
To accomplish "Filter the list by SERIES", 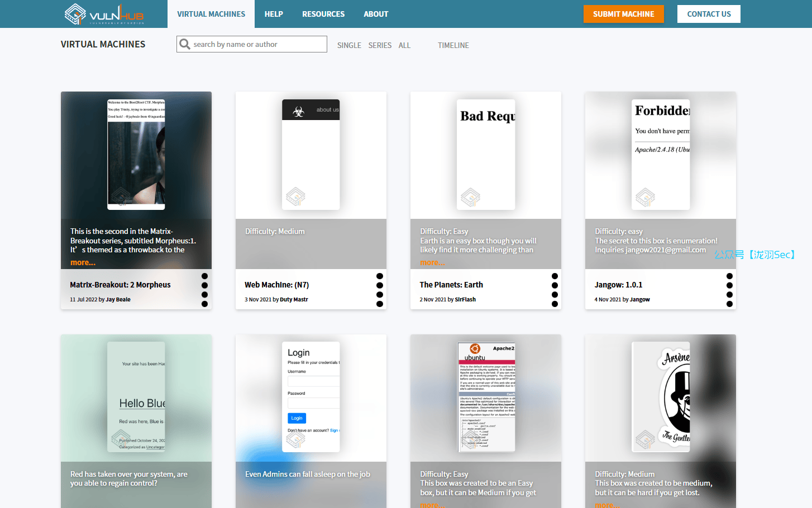I will (380, 45).
